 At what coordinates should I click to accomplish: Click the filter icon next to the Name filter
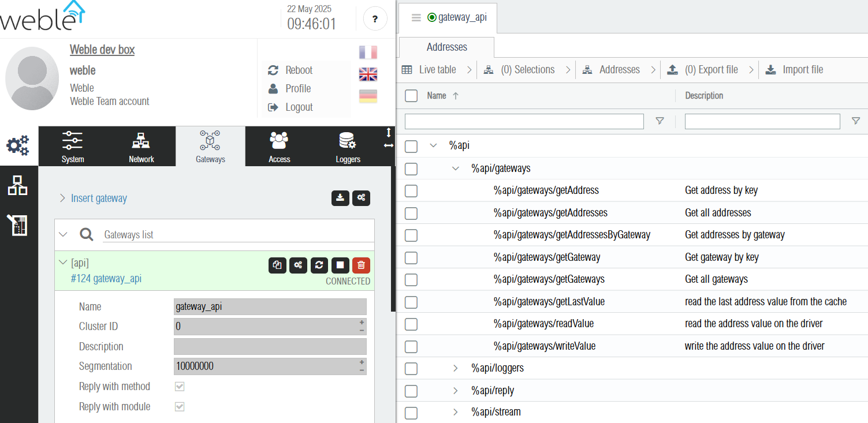click(x=660, y=121)
